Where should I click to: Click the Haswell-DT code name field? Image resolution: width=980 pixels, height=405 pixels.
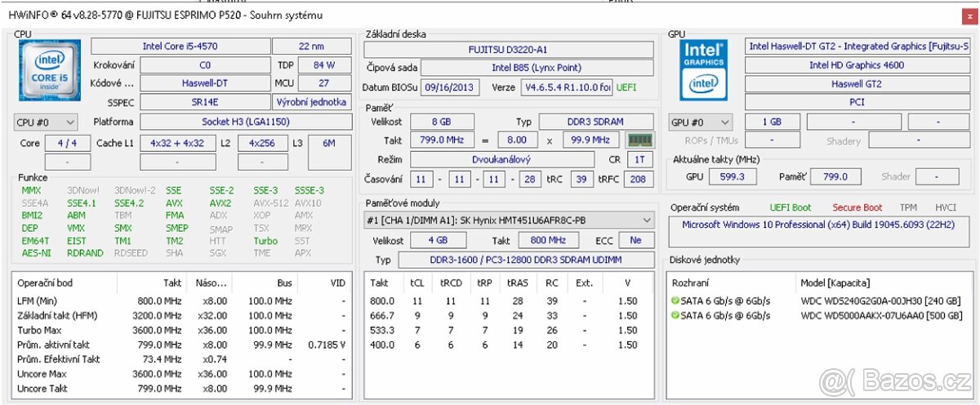(204, 83)
